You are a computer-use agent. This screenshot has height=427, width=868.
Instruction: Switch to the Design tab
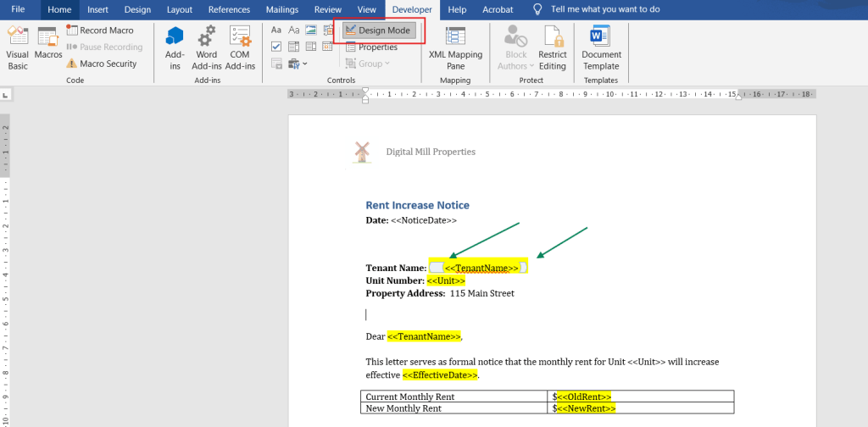137,9
